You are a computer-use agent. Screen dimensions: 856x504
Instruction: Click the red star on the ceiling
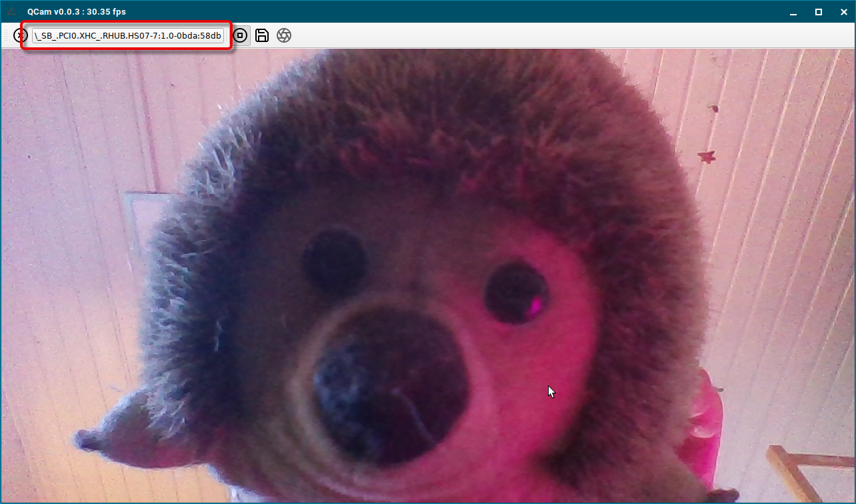706,157
